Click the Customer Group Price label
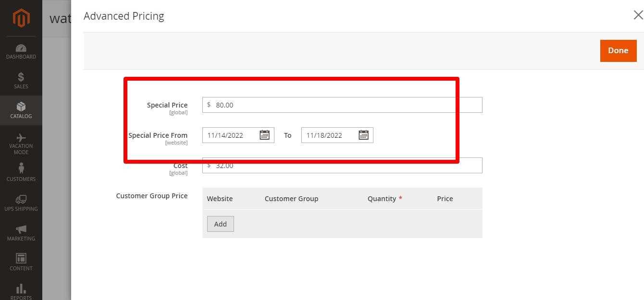This screenshot has width=644, height=300. [x=152, y=196]
